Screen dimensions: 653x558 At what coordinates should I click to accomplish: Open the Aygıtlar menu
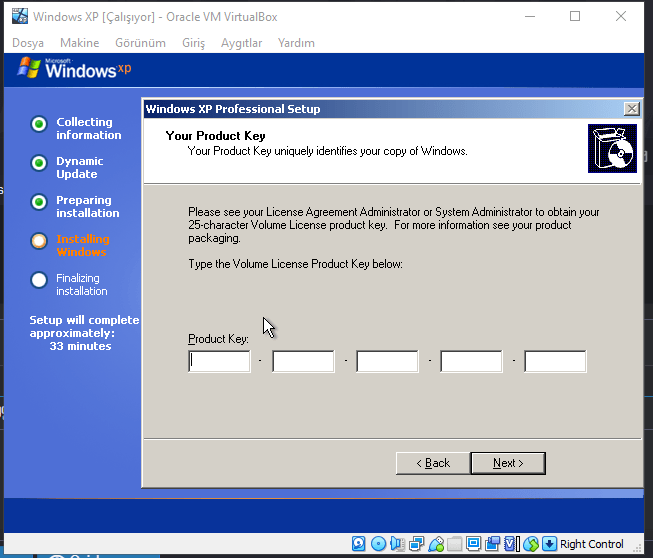coord(242,43)
